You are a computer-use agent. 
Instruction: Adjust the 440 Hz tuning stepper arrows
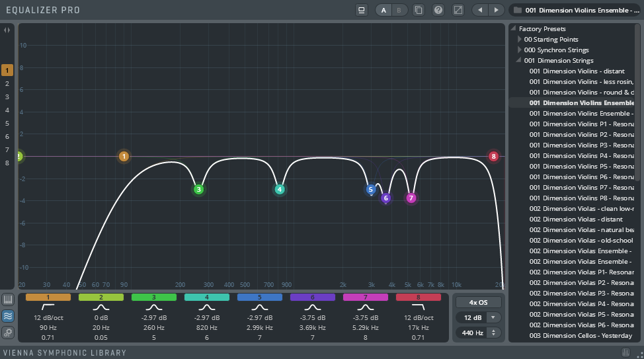pyautogui.click(x=493, y=333)
